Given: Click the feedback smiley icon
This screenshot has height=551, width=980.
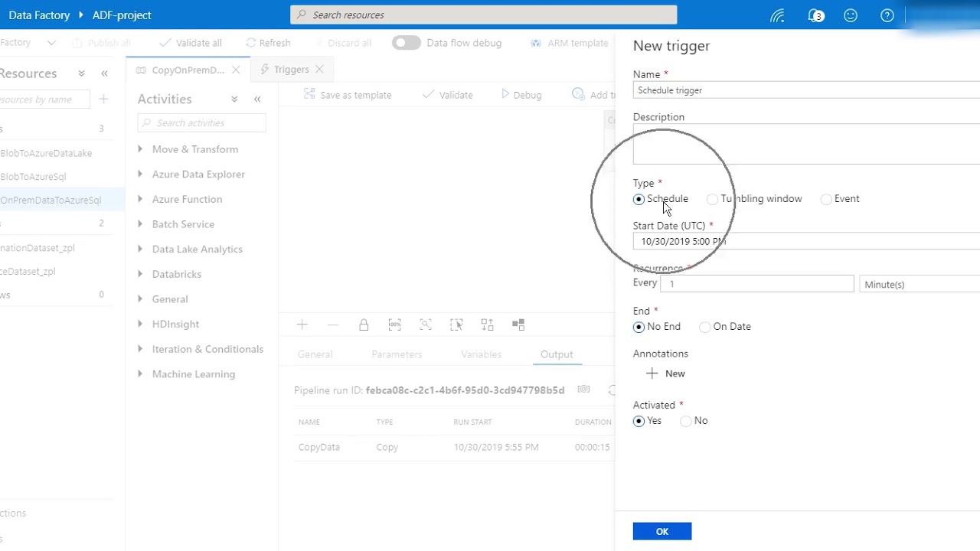Looking at the screenshot, I should point(851,15).
